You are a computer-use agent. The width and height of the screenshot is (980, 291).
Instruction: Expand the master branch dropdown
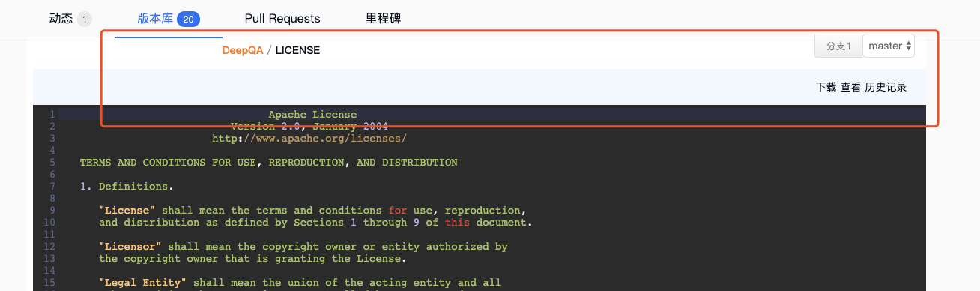(x=889, y=46)
